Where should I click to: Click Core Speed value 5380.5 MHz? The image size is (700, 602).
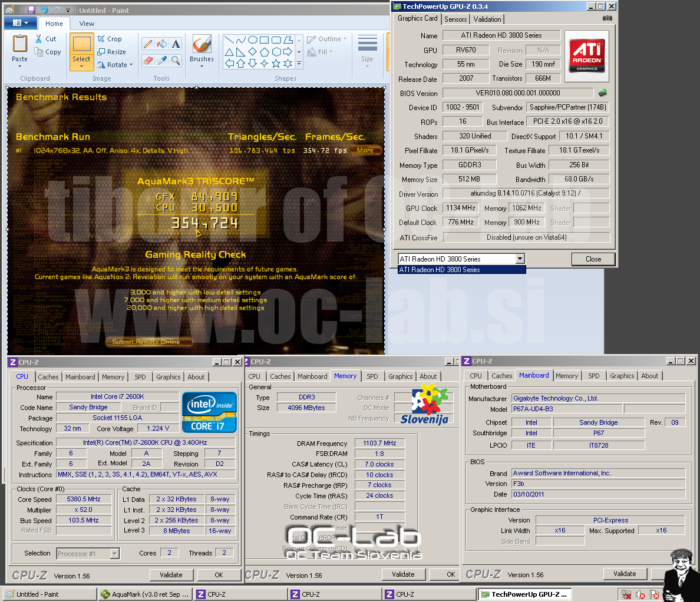coord(84,499)
